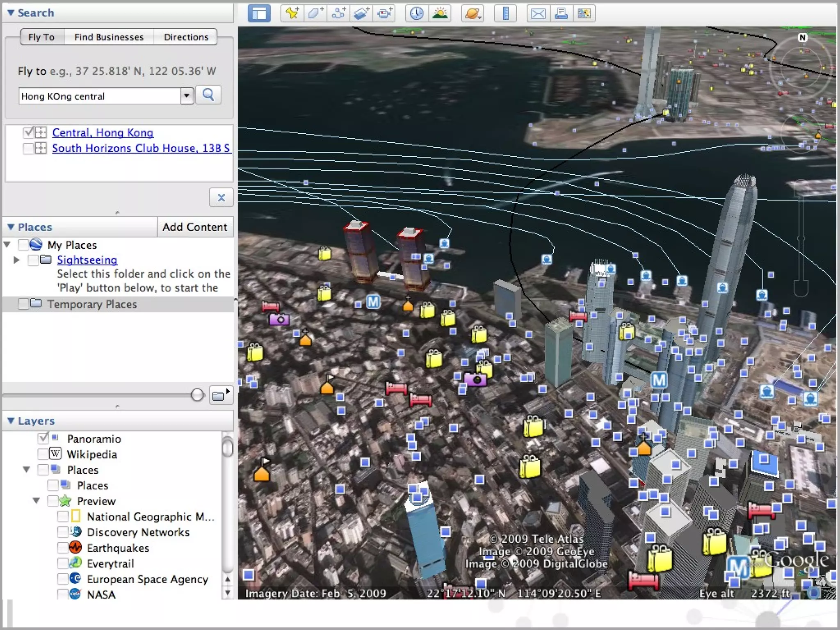The height and width of the screenshot is (630, 840).
Task: Click the email envelope icon
Action: (x=538, y=13)
